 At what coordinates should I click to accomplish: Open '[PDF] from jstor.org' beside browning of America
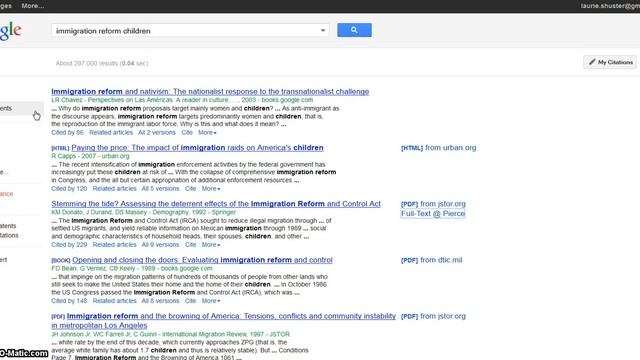point(433,316)
